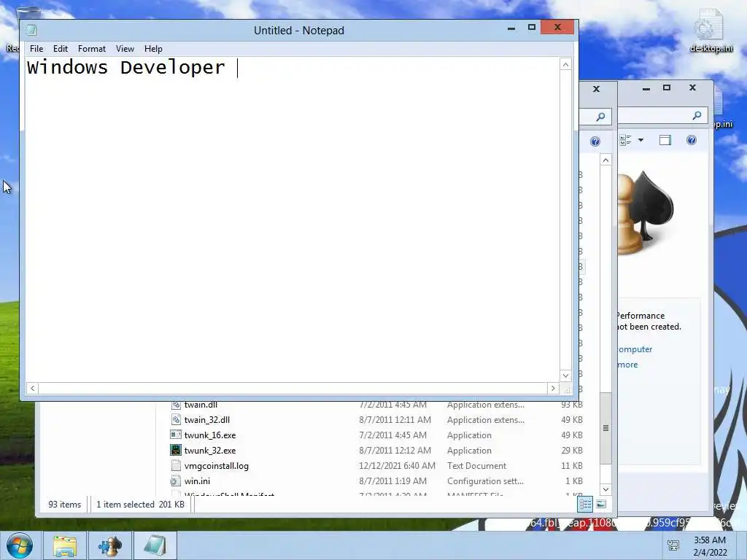Click Notepad horizontal scrollbar left arrow
The width and height of the screenshot is (747, 560).
point(32,388)
